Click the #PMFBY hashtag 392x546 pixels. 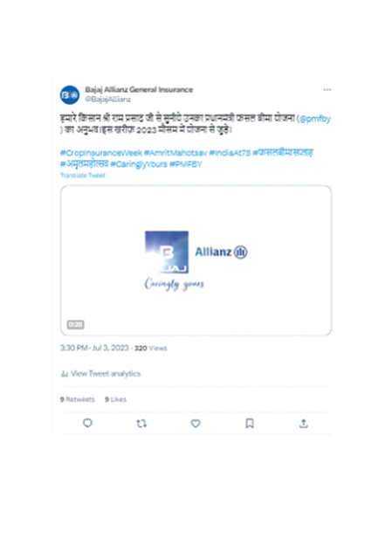[186, 164]
